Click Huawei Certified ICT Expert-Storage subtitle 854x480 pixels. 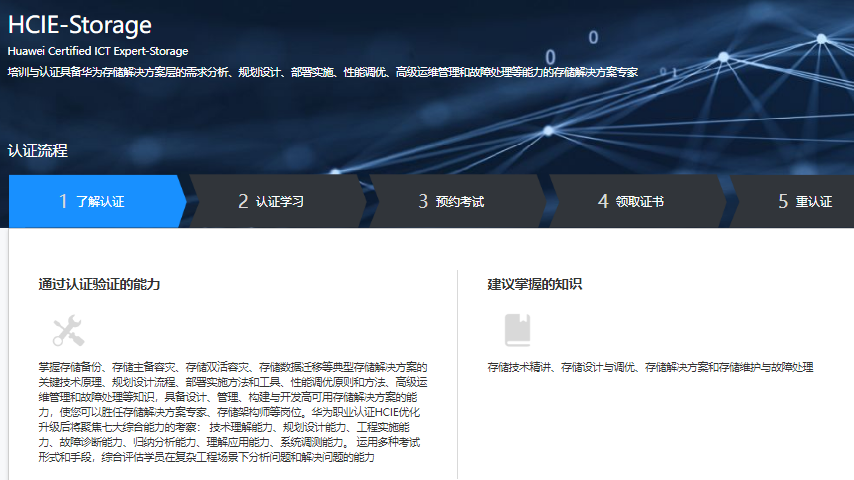[98, 51]
